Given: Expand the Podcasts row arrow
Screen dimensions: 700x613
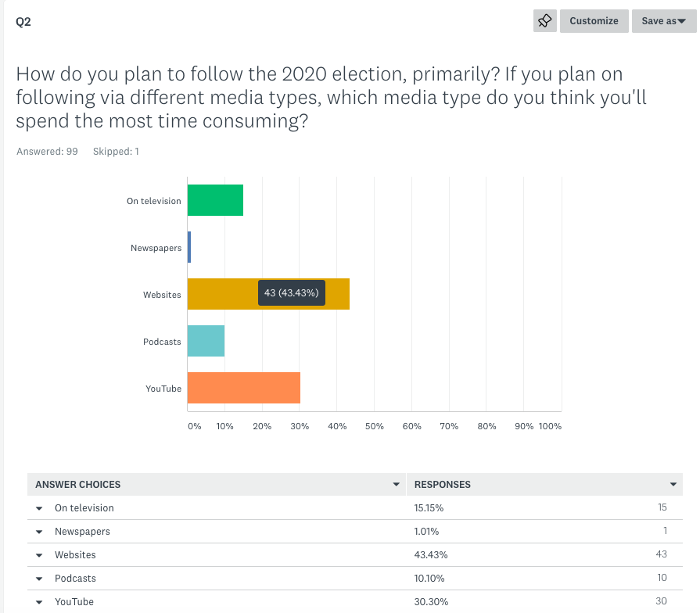Looking at the screenshot, I should [x=39, y=579].
